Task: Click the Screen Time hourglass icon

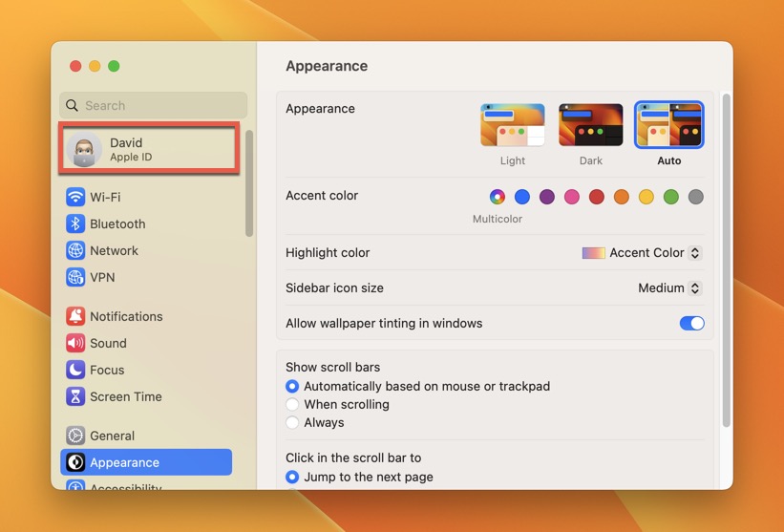Action: coord(75,396)
